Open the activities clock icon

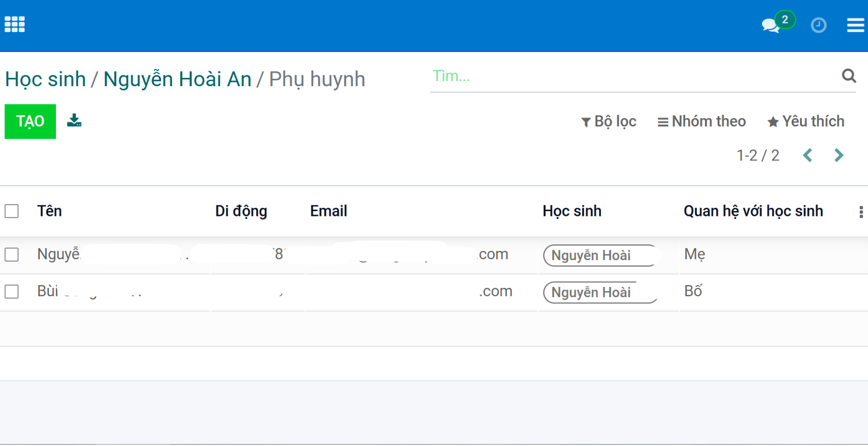click(819, 25)
